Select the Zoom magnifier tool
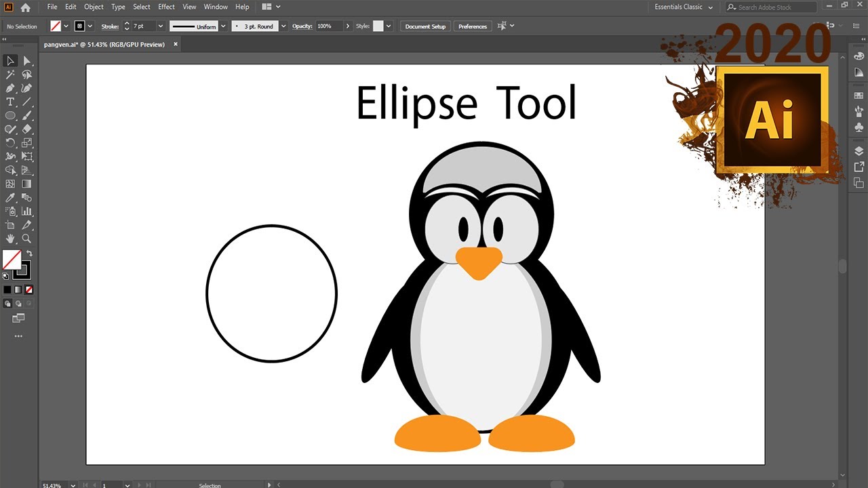The image size is (868, 488). [27, 239]
